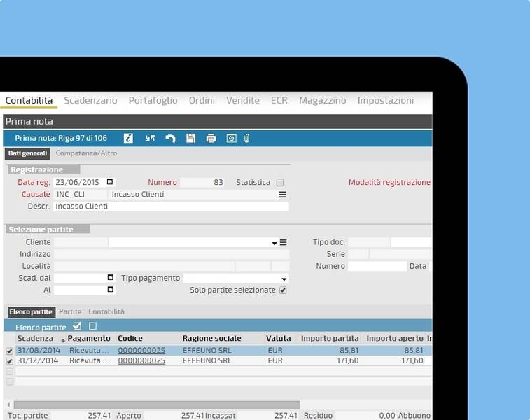Open the calendar picker next to Data reg.

[x=110, y=182]
